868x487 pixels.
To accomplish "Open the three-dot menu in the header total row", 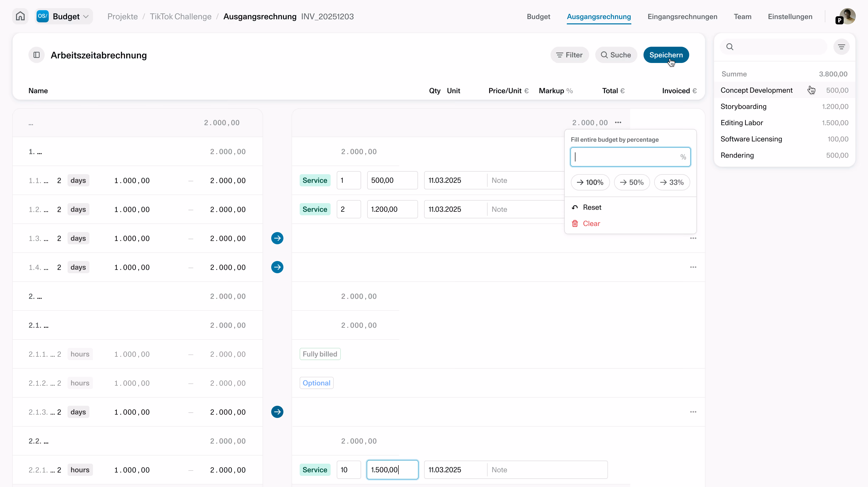I will pyautogui.click(x=618, y=123).
